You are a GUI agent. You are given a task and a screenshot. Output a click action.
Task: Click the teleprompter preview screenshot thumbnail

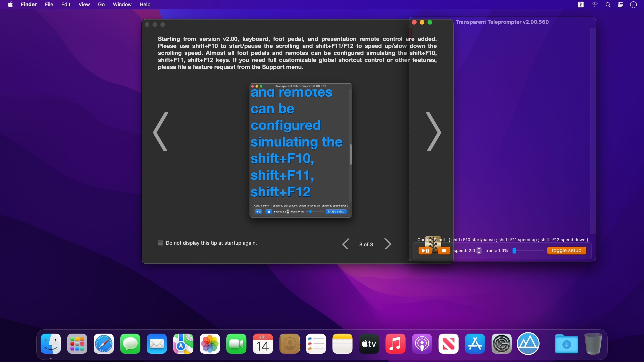(301, 150)
